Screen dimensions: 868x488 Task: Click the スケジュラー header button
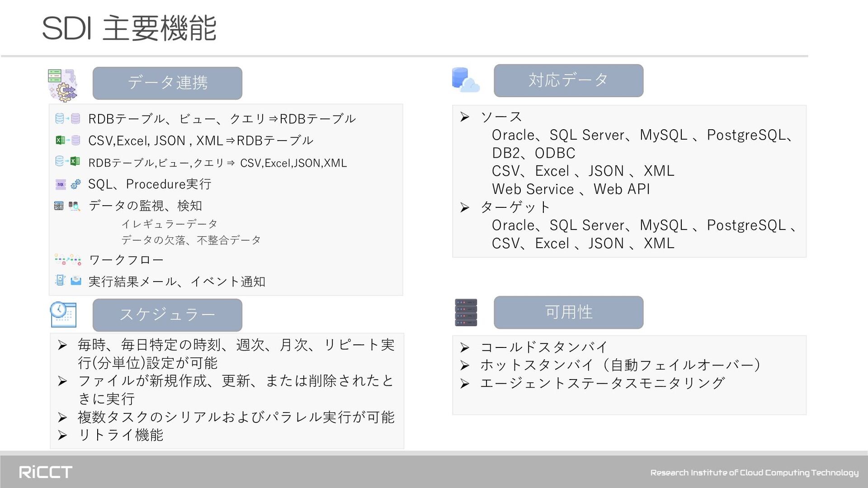pyautogui.click(x=167, y=315)
